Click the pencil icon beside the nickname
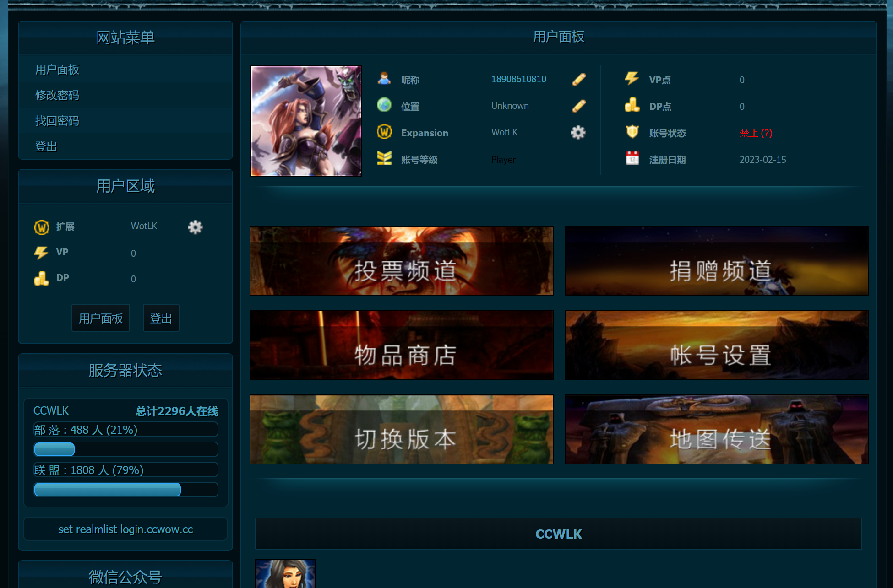Screen dimensions: 893x588 click(578, 80)
